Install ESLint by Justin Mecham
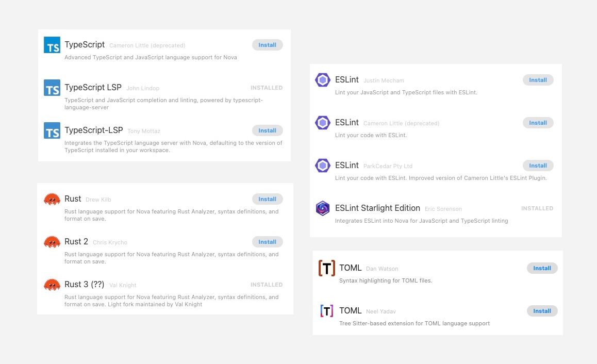The width and height of the screenshot is (597, 364). tap(538, 80)
